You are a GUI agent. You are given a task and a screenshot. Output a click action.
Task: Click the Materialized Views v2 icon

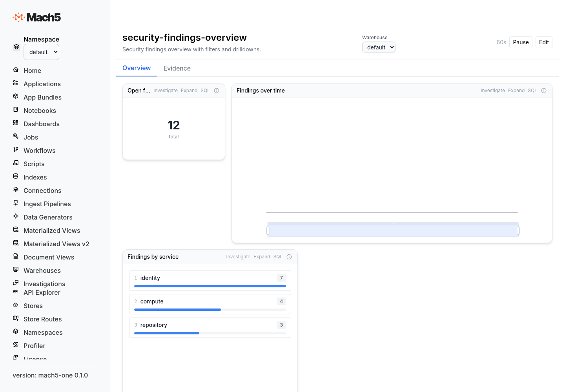click(x=16, y=243)
